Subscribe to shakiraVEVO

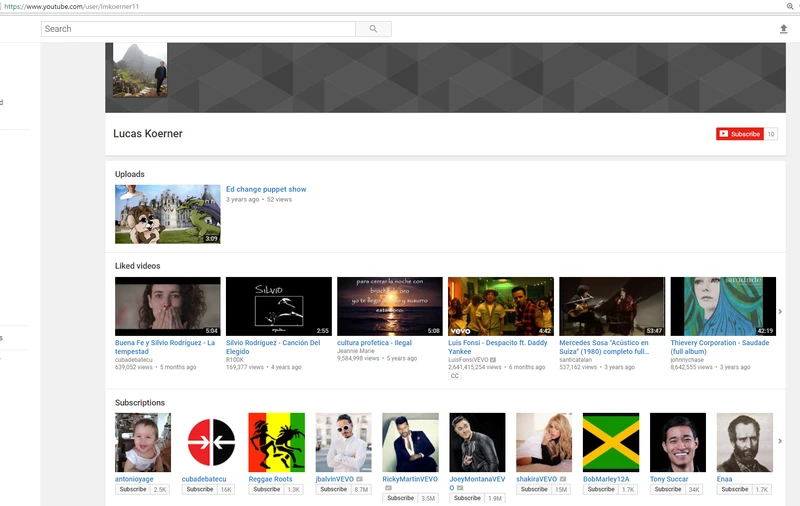click(x=534, y=489)
